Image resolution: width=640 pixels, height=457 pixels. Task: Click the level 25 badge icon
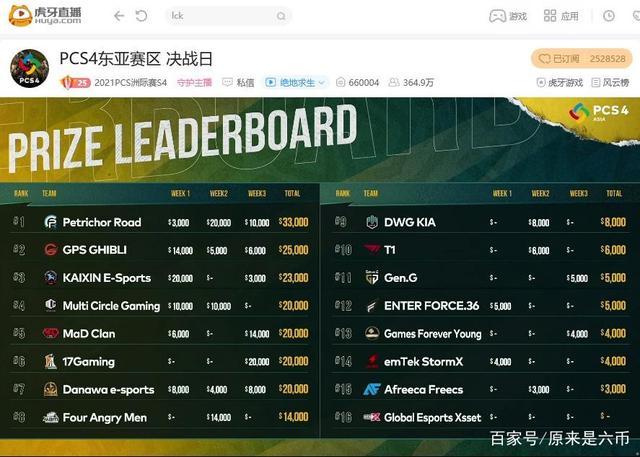pyautogui.click(x=68, y=83)
